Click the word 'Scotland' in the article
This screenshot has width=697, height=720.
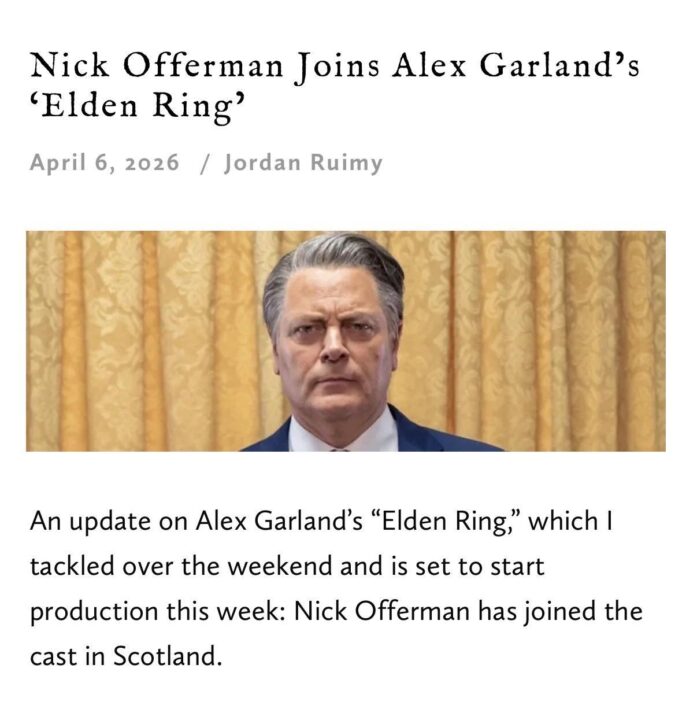pyautogui.click(x=165, y=656)
